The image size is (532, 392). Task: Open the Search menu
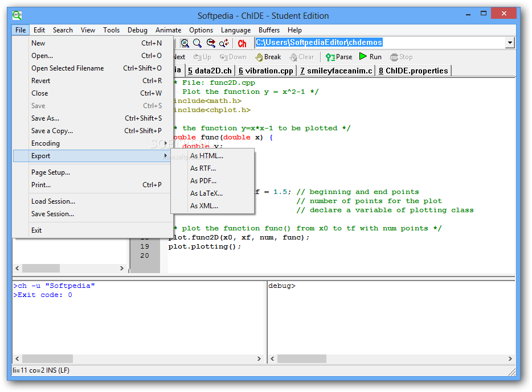pos(63,30)
